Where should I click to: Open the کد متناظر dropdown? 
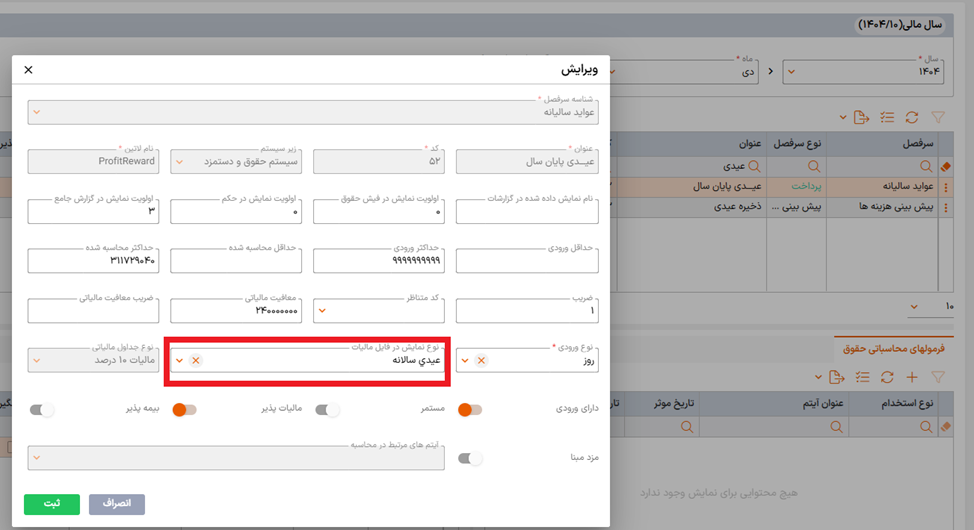pos(322,311)
